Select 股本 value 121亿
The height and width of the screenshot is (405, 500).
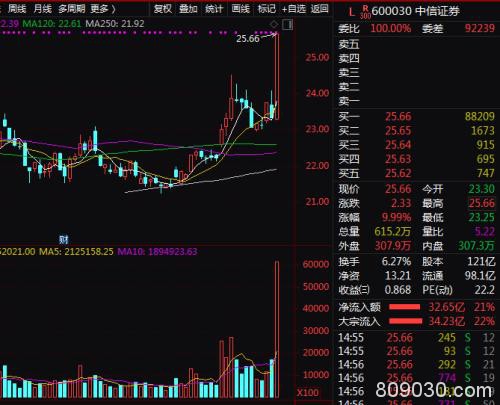pos(481,262)
